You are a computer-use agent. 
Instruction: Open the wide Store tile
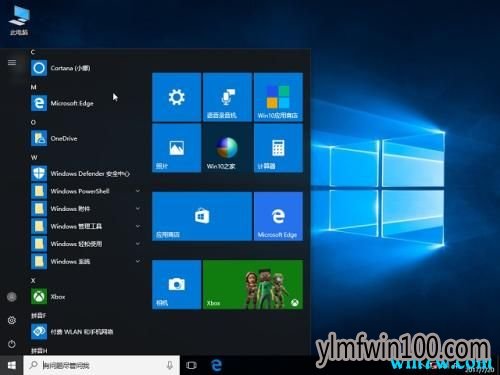[x=202, y=216]
